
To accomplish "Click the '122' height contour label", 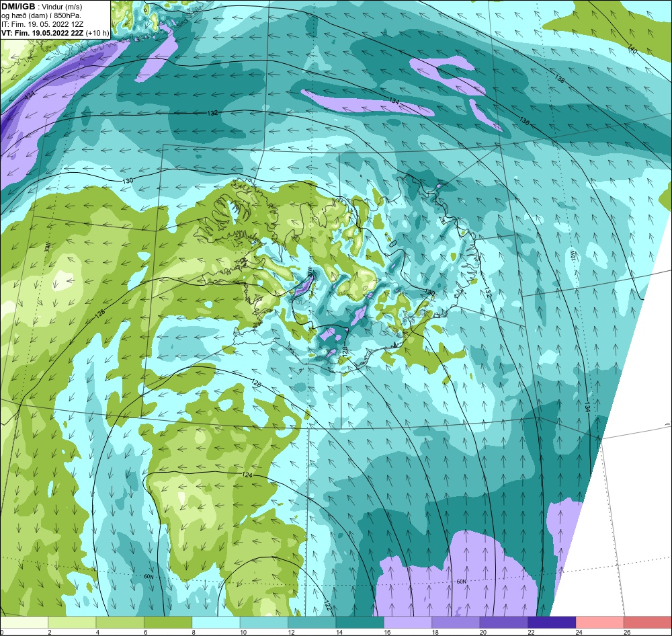I will tap(327, 606).
